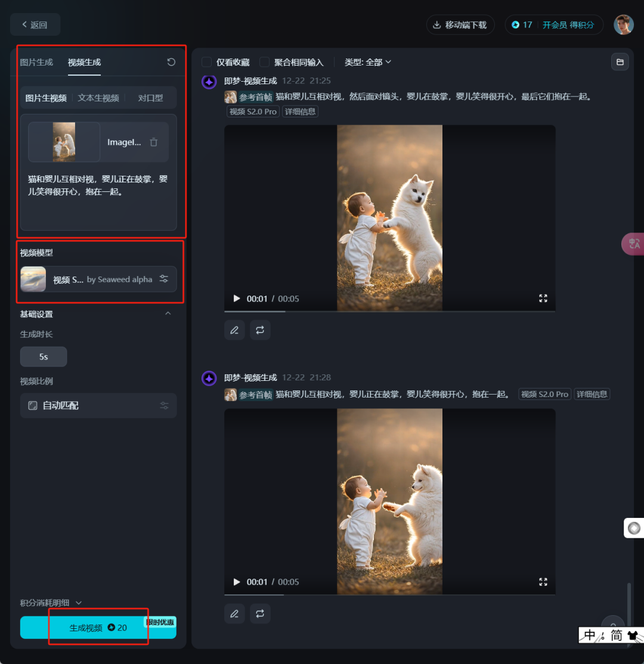Click 即梦 logo icon of 21:28 entry
The height and width of the screenshot is (664, 644).
(209, 378)
